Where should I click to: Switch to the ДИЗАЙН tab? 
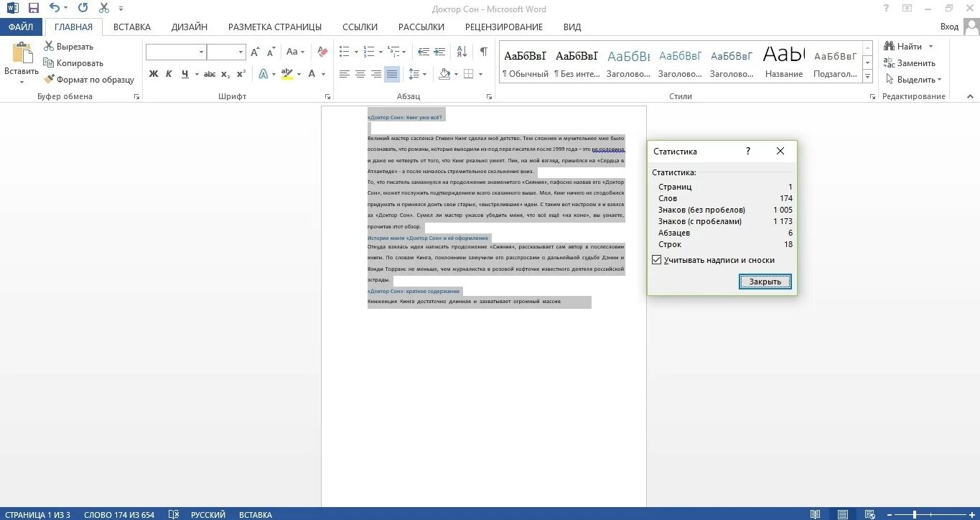(x=190, y=27)
